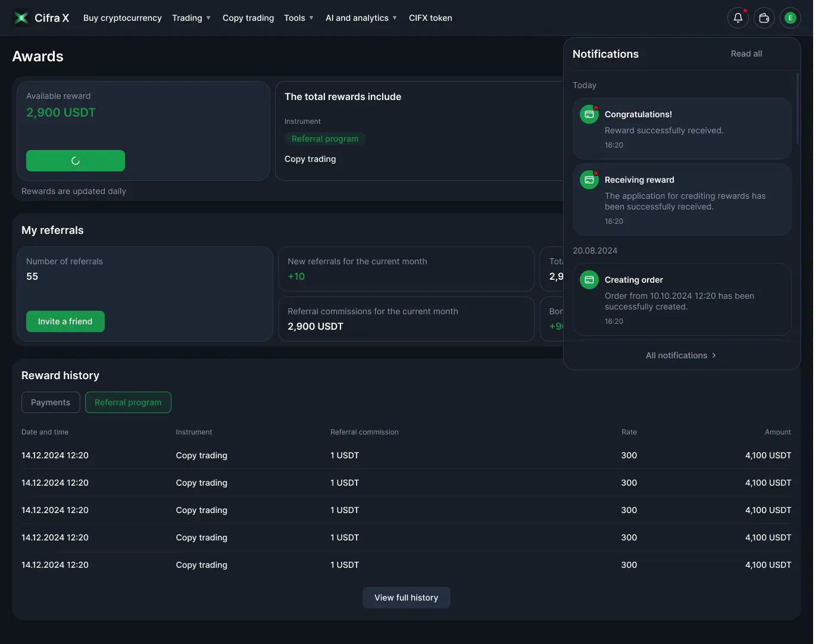Expand the AI and analytics dropdown

pyautogui.click(x=361, y=18)
